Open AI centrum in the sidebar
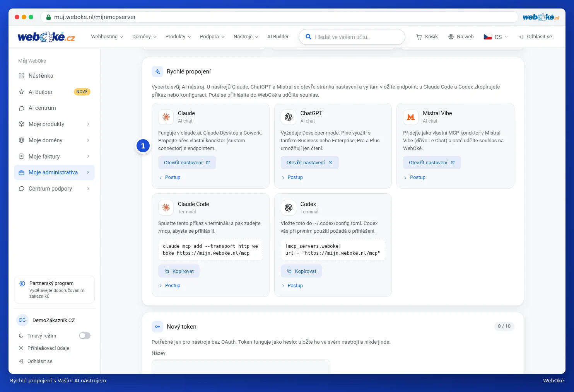574x392 pixels. [x=54, y=108]
